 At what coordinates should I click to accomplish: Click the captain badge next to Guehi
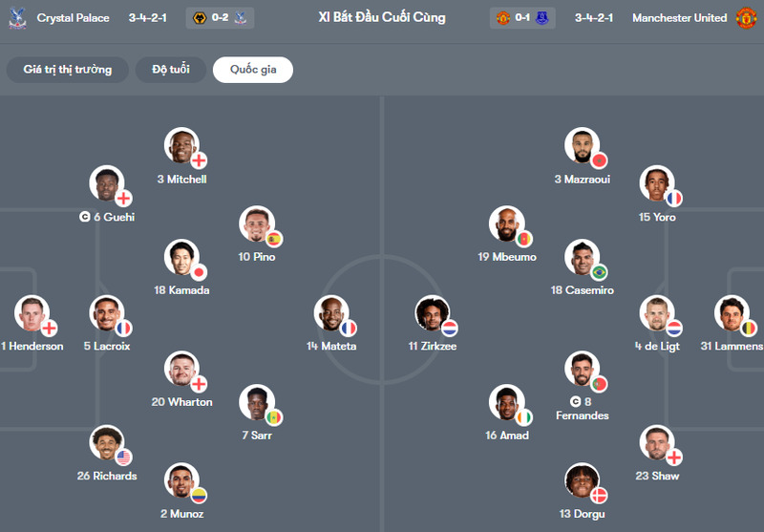point(85,217)
